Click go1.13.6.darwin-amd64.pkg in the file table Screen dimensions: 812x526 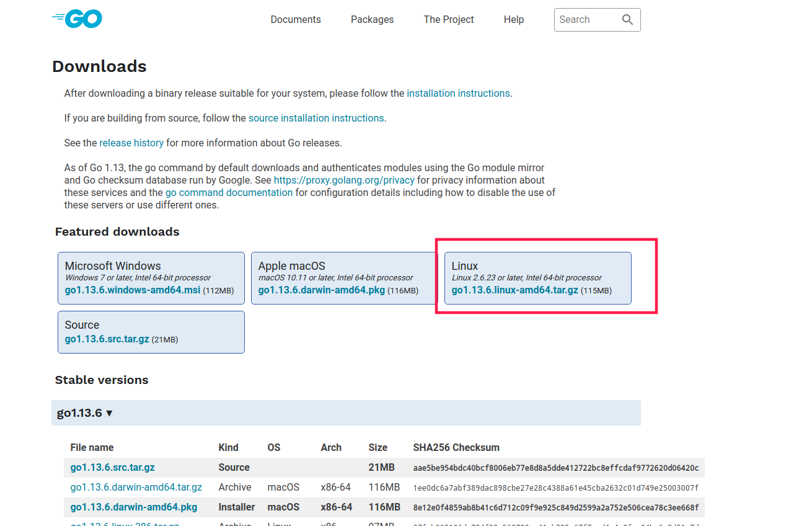(134, 507)
